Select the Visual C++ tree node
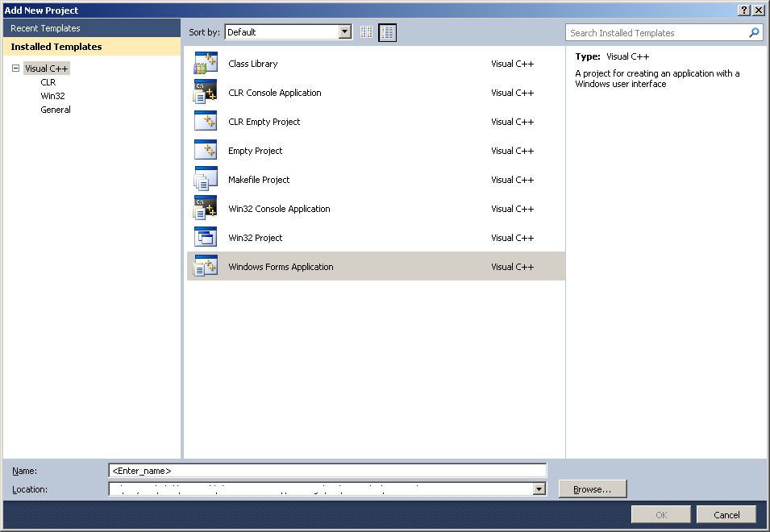 click(47, 69)
